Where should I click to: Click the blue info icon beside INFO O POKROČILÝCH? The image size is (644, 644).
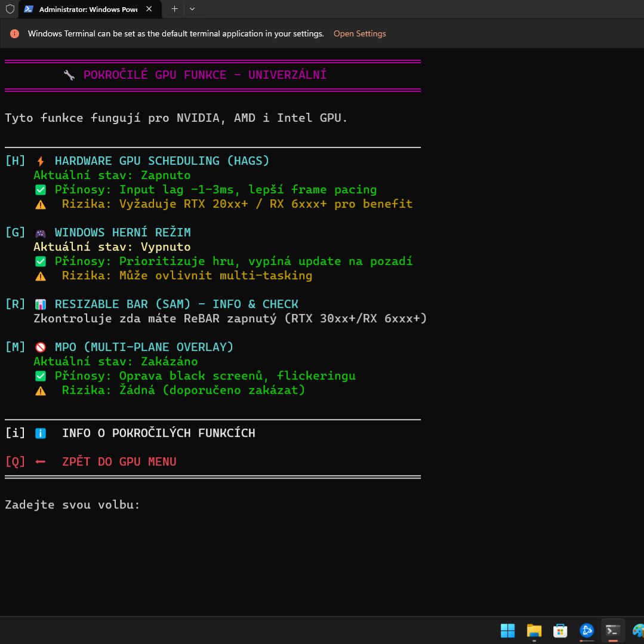click(x=41, y=433)
